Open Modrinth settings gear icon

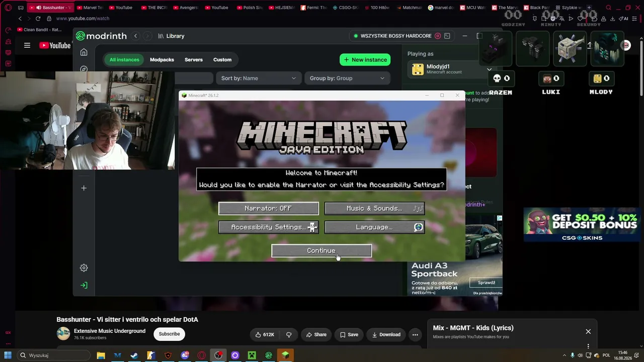click(84, 268)
